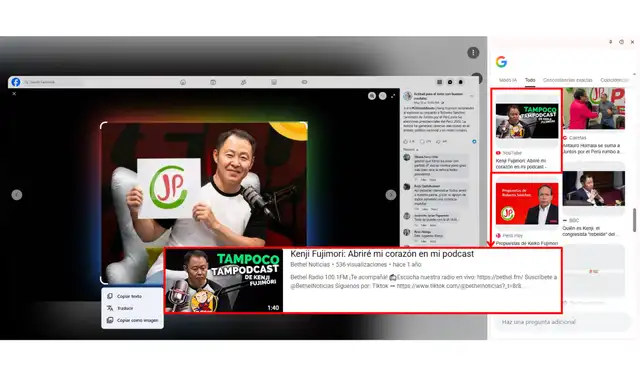Click the comments count on post

pos(425,142)
